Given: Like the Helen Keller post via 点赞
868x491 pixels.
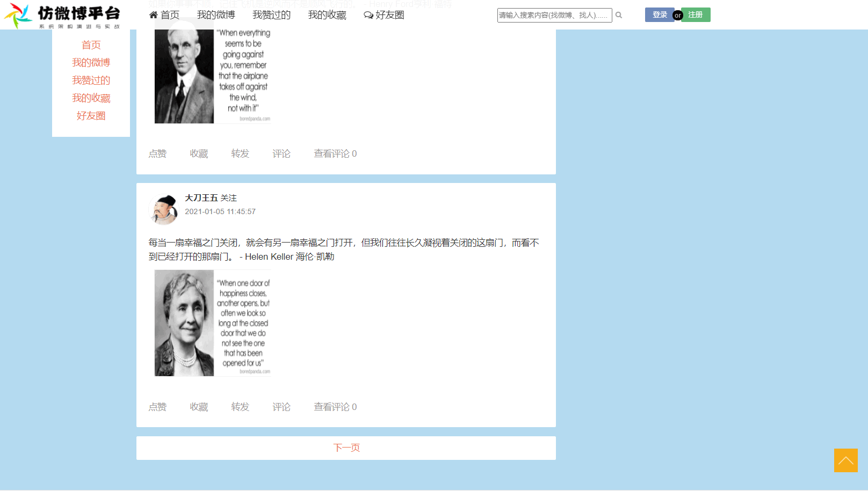Looking at the screenshot, I should (157, 407).
